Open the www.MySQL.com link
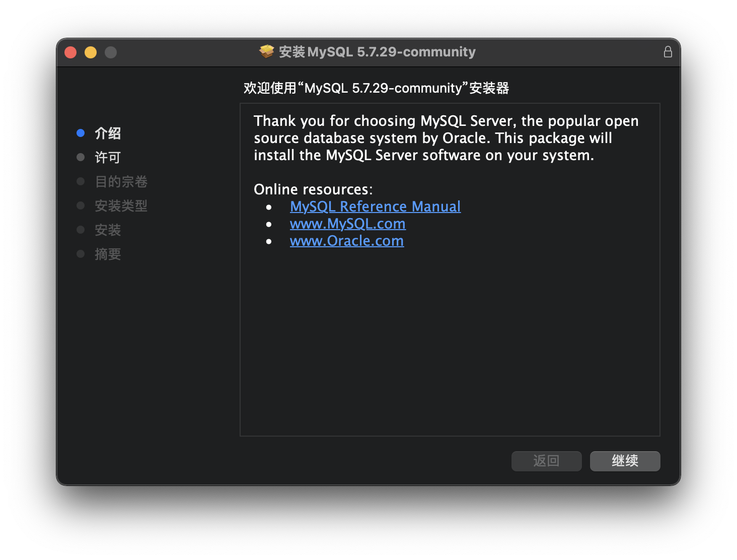Viewport: 737px width, 560px height. (x=347, y=224)
